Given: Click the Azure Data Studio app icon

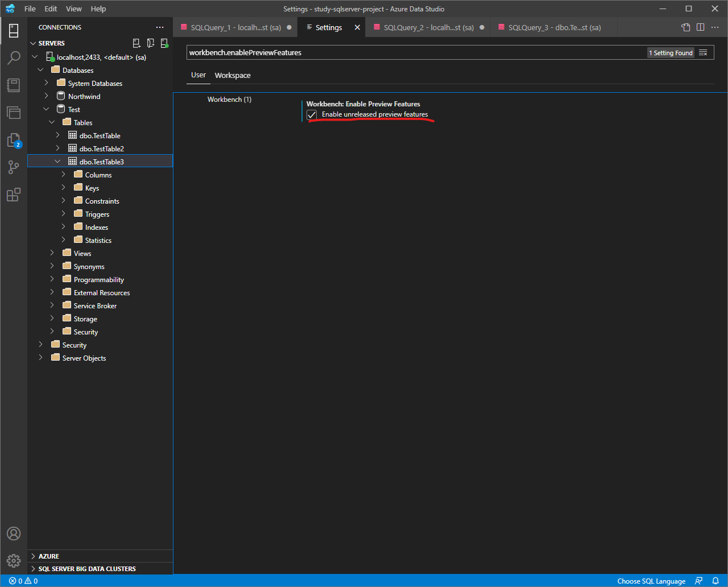Looking at the screenshot, I should pos(10,9).
